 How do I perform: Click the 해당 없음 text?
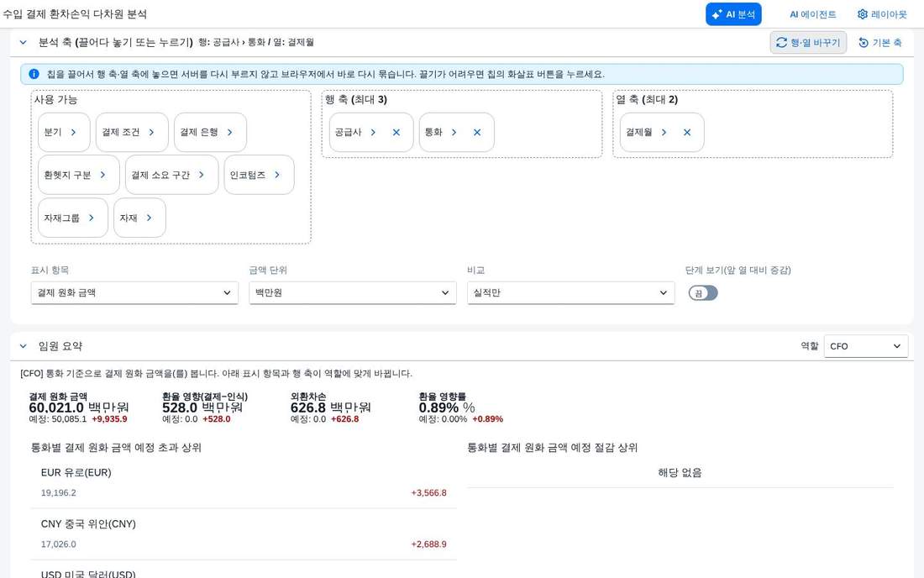click(680, 472)
